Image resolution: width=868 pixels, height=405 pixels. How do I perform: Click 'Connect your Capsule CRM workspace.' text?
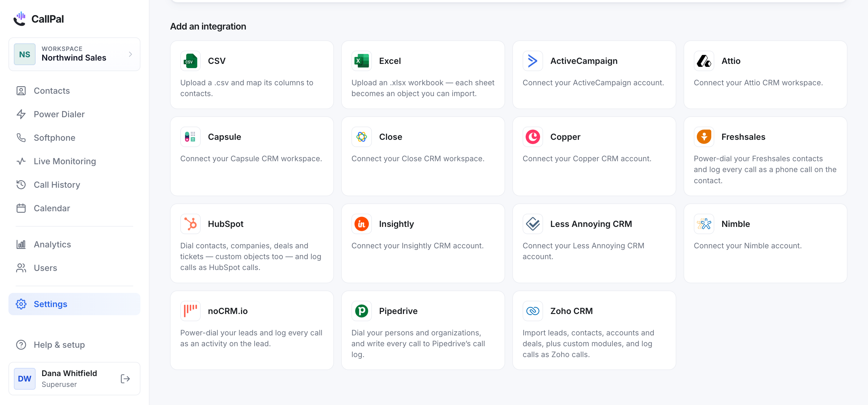tap(251, 159)
